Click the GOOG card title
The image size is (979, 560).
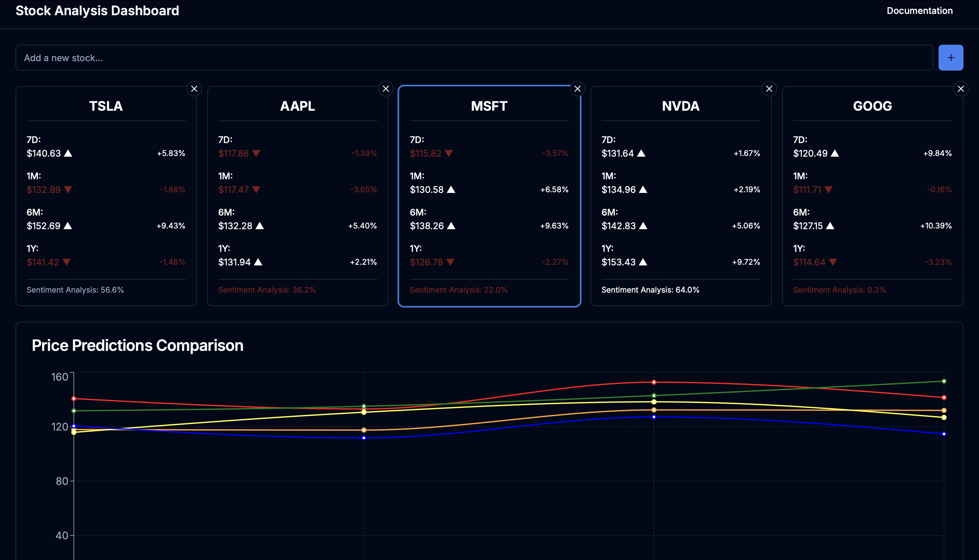(x=872, y=106)
